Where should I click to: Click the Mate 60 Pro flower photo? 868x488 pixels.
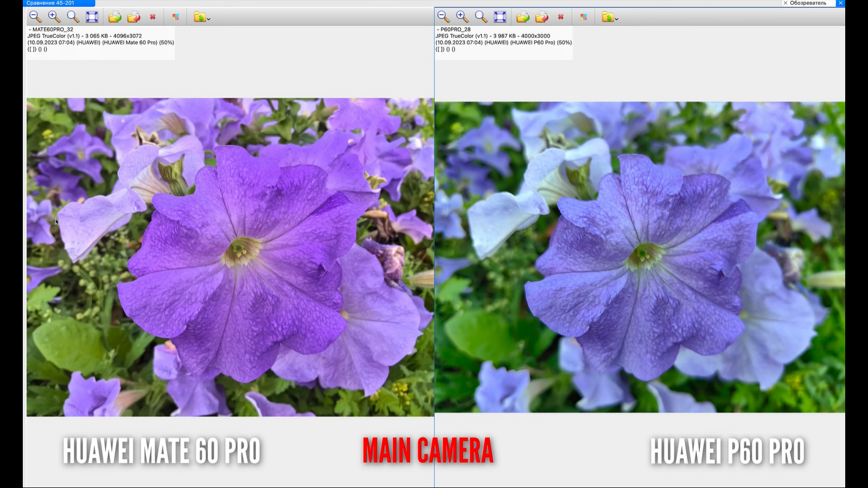230,257
